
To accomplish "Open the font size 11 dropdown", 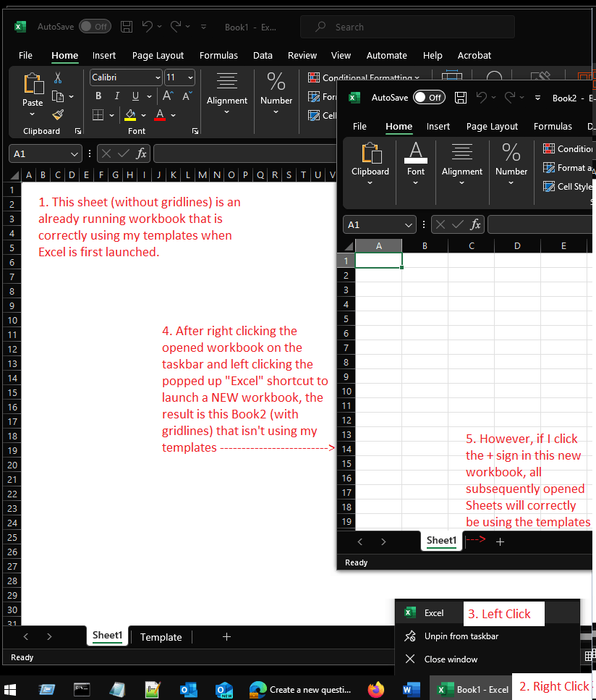I will 190,77.
